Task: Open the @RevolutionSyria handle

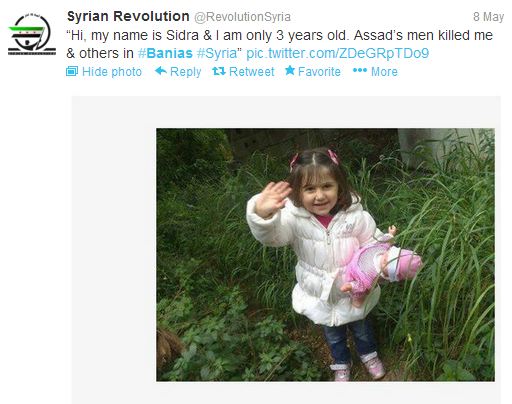Action: 242,17
